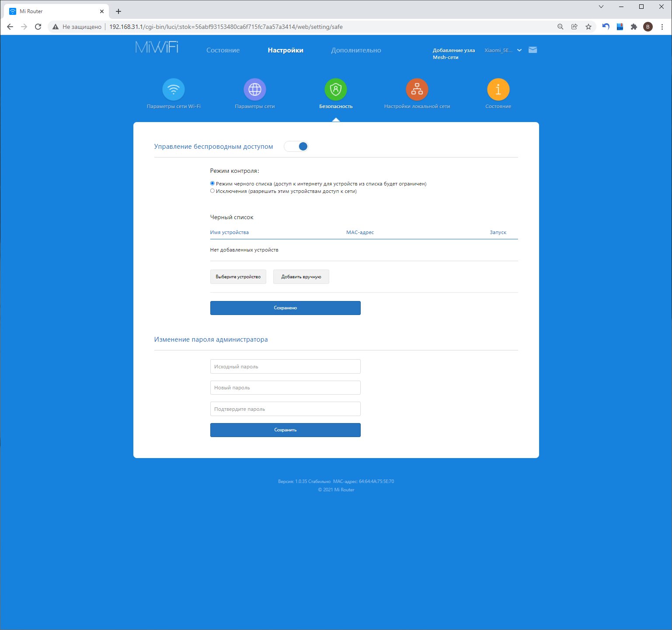This screenshot has width=672, height=630.
Task: Click the MiWiFi logo
Action: 157,47
